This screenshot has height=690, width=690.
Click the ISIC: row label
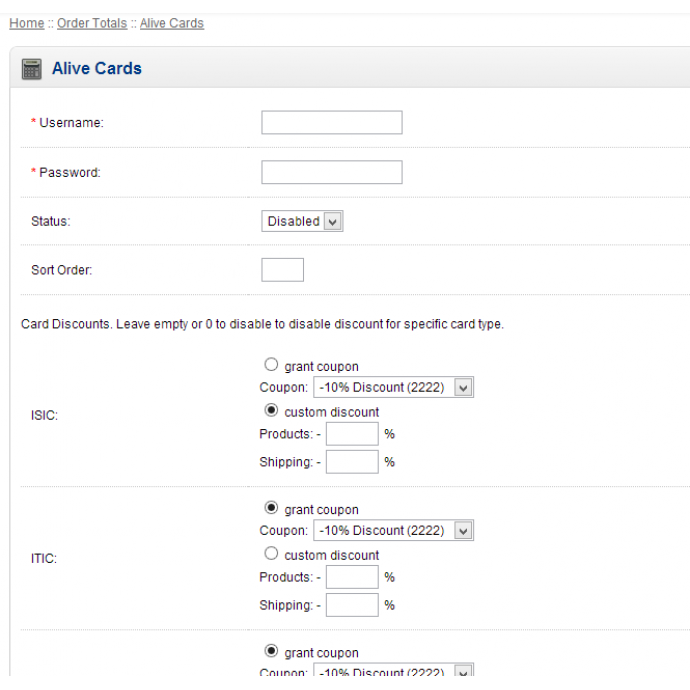coord(44,415)
